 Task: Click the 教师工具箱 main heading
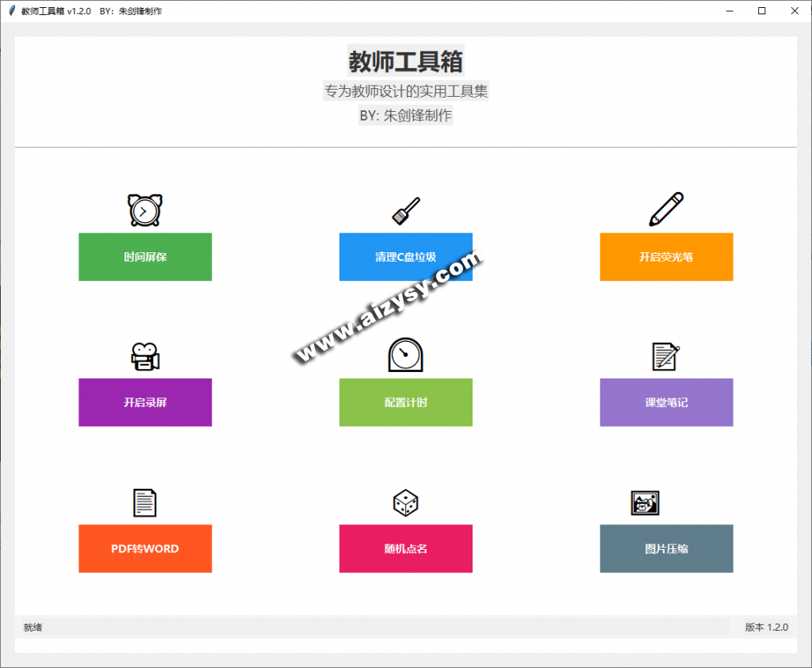coord(405,61)
